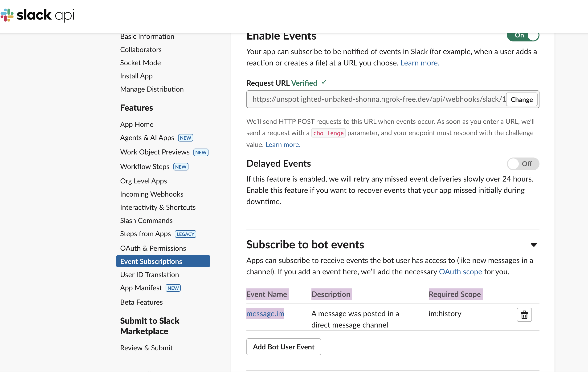Click NEW badge beside Work Object Previews
588x372 pixels.
[x=201, y=152]
